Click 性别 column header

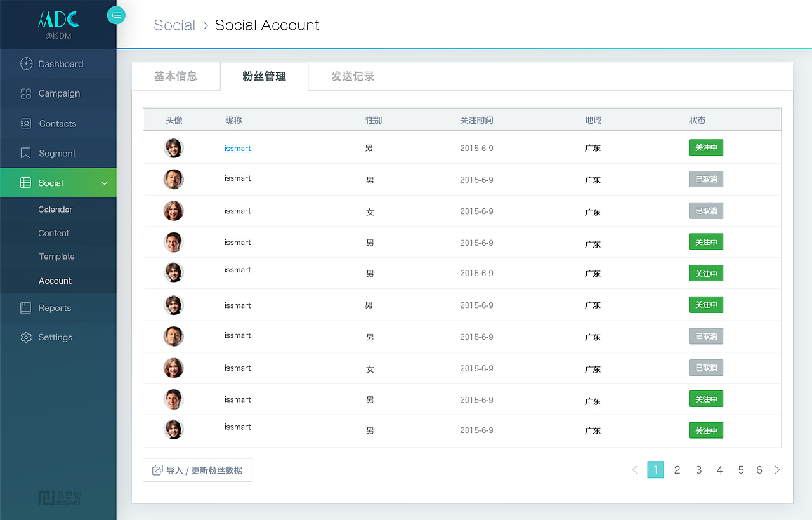(374, 120)
